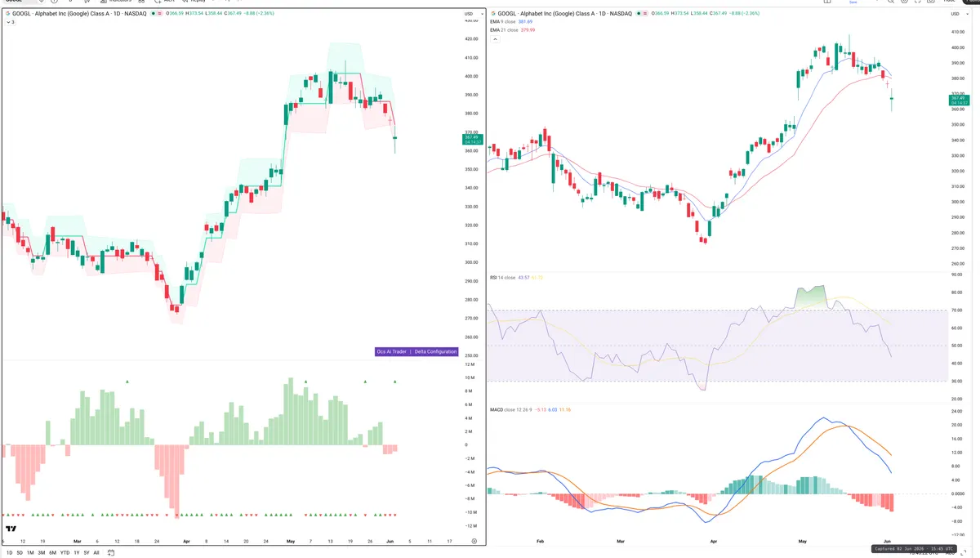Select the EMA 21 close legend

(x=505, y=30)
